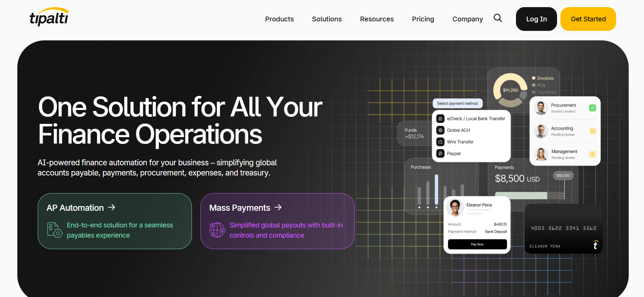Click the ELEANOR PENA cardholder name
Image resolution: width=644 pixels, height=297 pixels.
(x=545, y=246)
